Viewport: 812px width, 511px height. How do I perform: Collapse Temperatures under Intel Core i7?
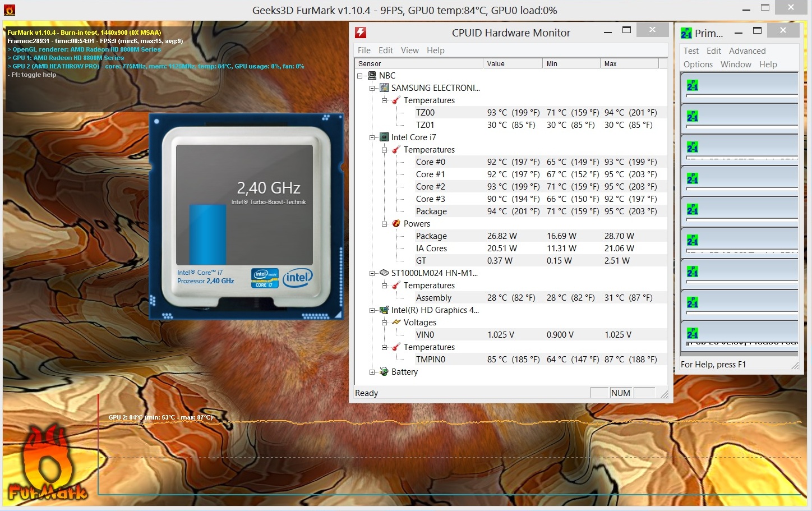coord(384,150)
